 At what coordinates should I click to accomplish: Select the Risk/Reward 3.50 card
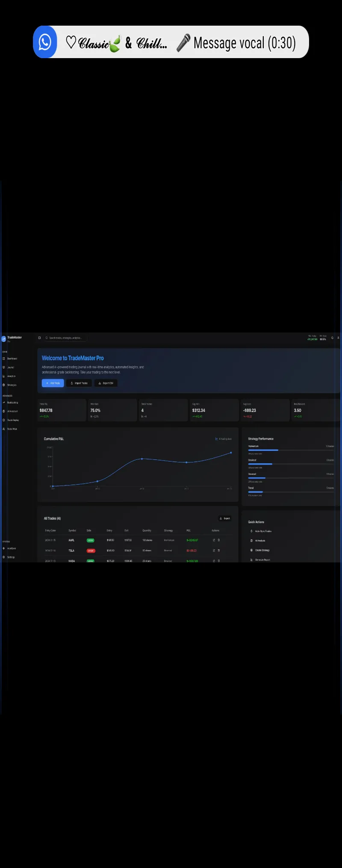[x=316, y=410]
